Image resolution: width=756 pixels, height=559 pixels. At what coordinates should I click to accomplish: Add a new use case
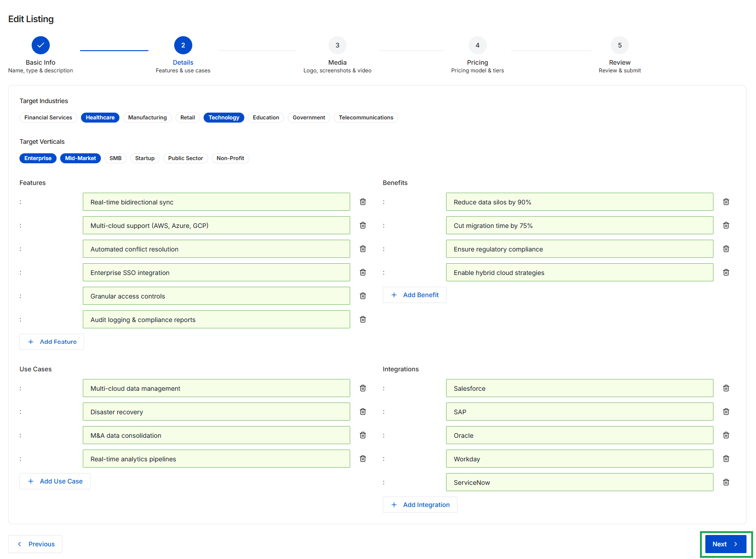[x=55, y=481]
